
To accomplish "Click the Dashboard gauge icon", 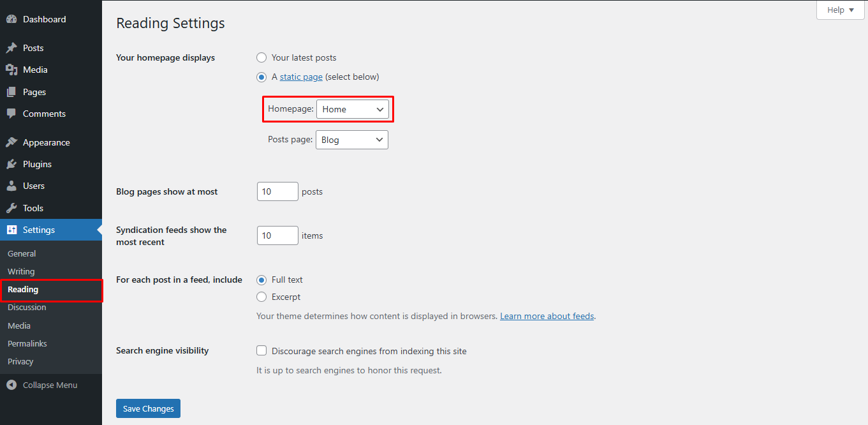I will point(11,19).
